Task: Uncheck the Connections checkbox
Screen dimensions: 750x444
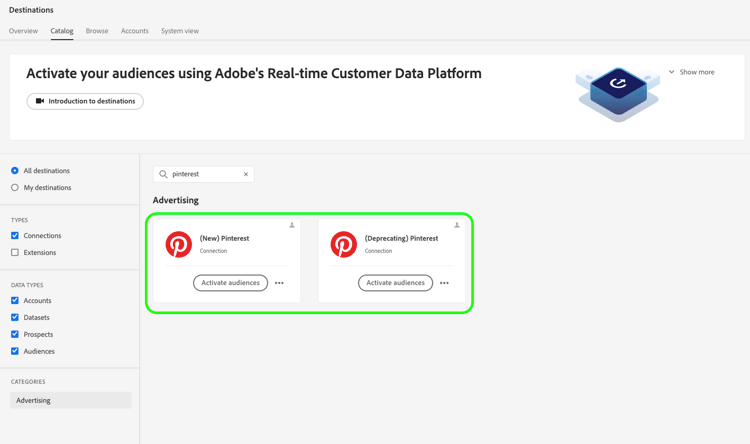Action: pos(15,236)
